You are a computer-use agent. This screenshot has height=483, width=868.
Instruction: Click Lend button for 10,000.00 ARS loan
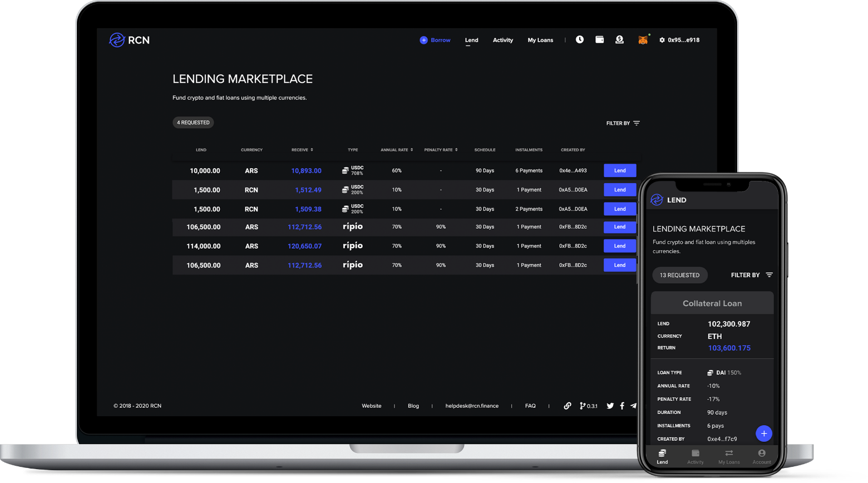coord(620,170)
